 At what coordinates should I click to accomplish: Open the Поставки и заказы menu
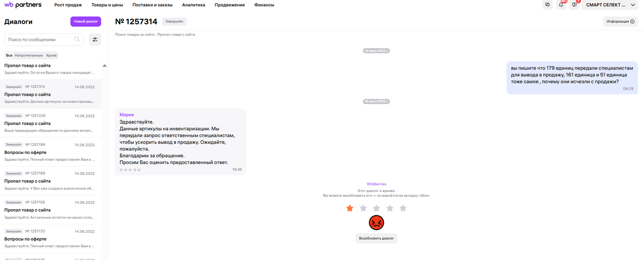pos(152,5)
